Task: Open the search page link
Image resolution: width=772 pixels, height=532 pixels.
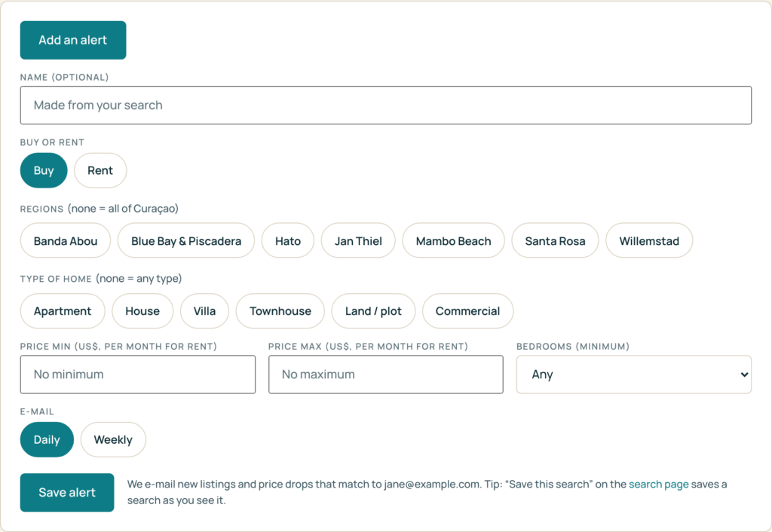Action: [x=658, y=485]
